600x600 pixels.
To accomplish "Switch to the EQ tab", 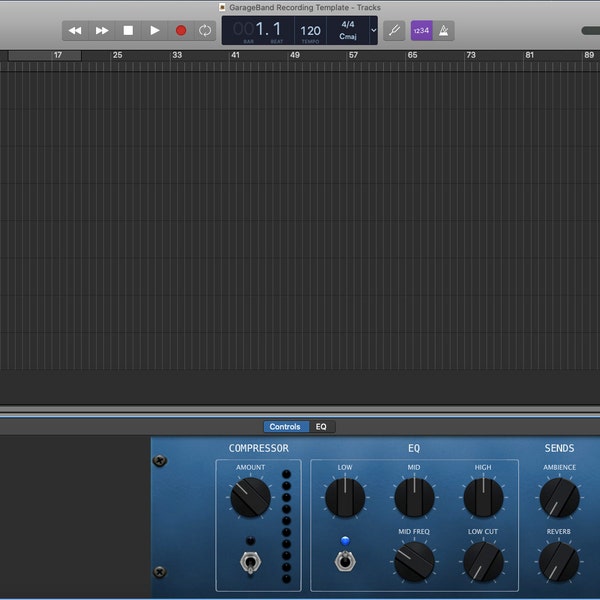I will pyautogui.click(x=321, y=427).
